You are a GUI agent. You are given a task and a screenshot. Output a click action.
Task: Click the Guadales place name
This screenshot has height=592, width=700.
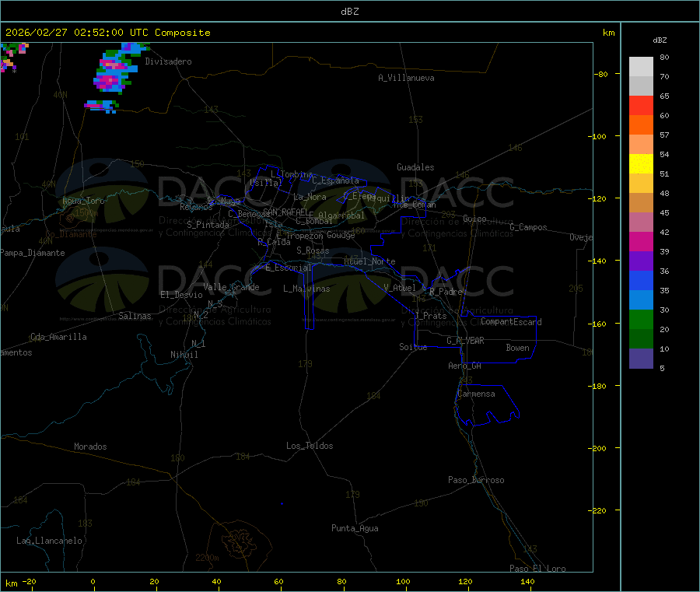click(x=415, y=167)
